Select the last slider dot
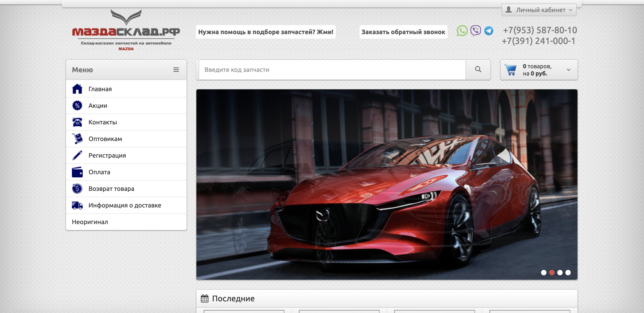Screen dimensions: 644x313 pyautogui.click(x=568, y=273)
